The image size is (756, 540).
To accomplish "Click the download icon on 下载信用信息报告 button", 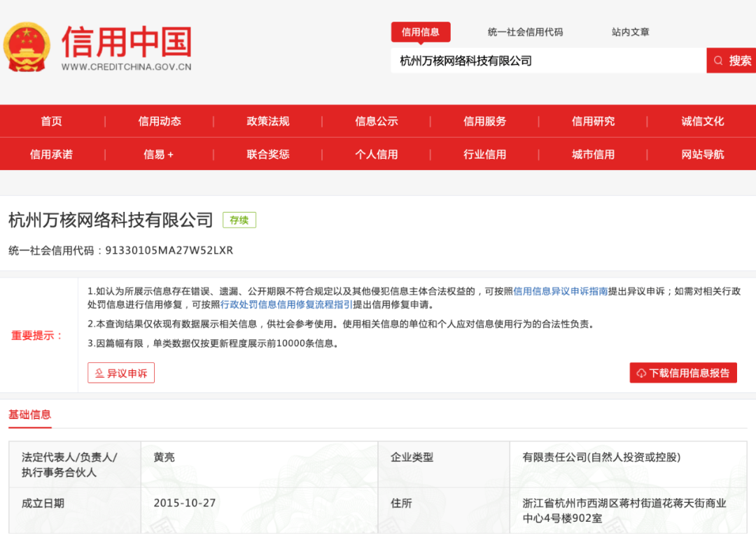I will (x=639, y=372).
